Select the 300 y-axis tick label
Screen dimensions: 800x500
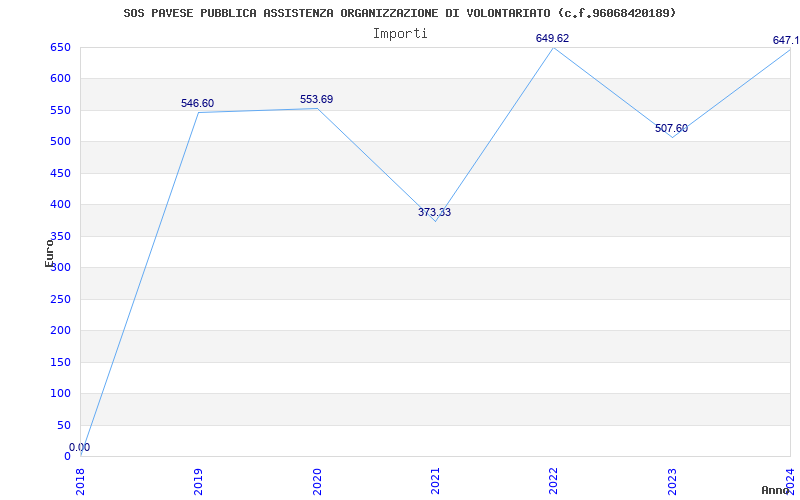point(60,267)
